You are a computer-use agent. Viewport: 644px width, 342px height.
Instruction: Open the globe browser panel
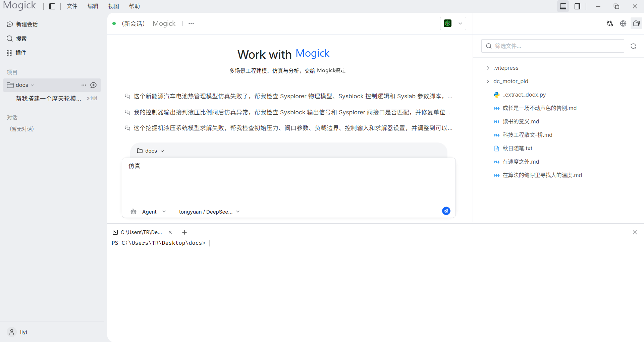(623, 23)
